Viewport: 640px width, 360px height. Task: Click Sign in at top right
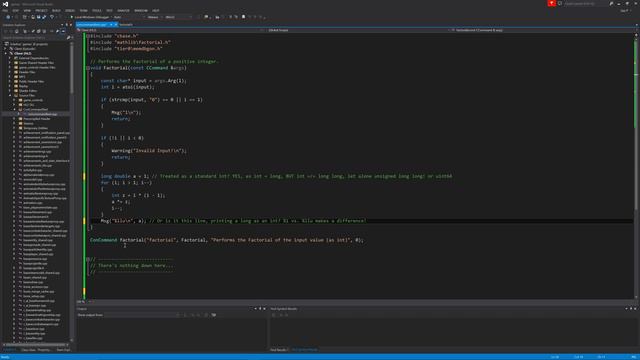click(625, 11)
